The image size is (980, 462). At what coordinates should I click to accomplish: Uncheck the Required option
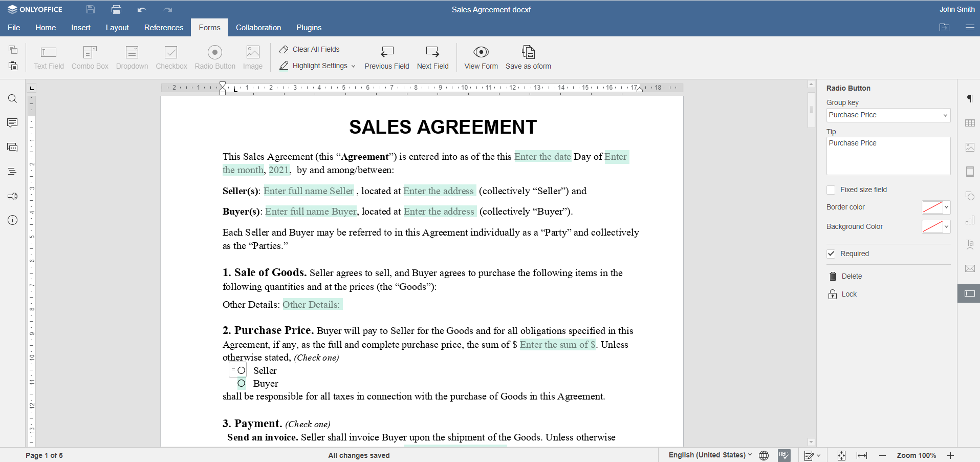coord(831,254)
